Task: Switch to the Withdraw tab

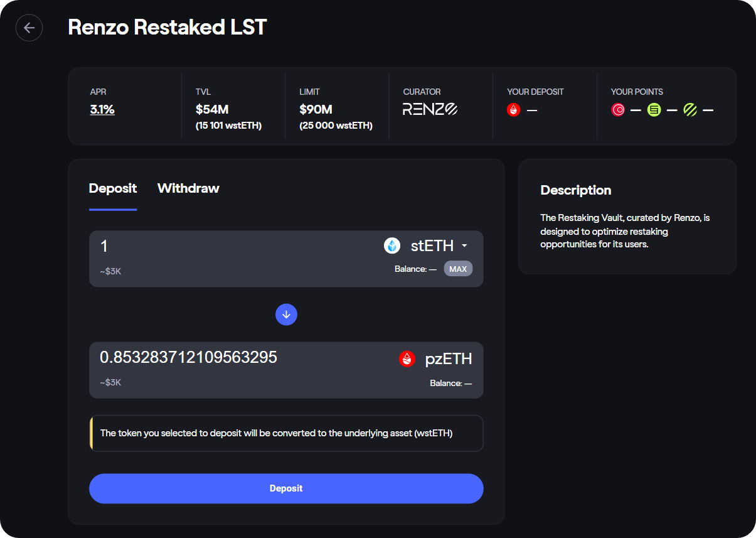Action: 188,188
